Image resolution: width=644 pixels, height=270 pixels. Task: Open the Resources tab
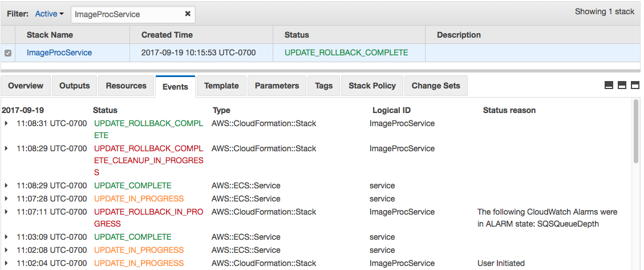click(126, 86)
